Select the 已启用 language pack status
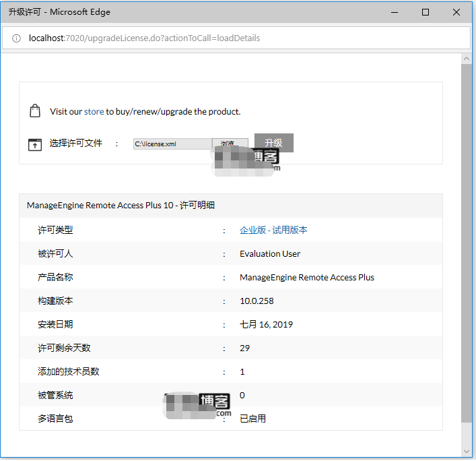476x461 pixels. tap(252, 419)
